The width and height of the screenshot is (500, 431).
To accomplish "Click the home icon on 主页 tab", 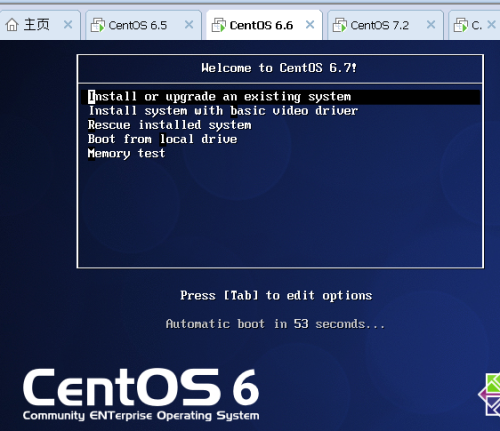I will (12, 25).
